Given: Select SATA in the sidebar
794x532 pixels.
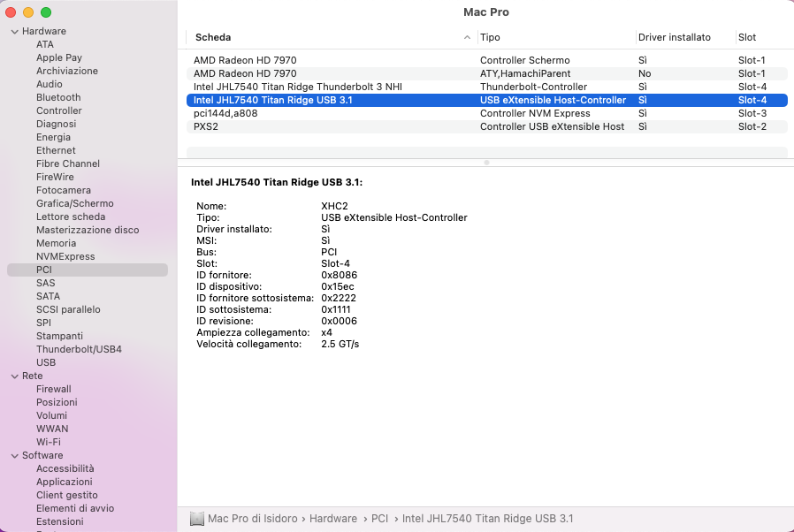Looking at the screenshot, I should 48,296.
